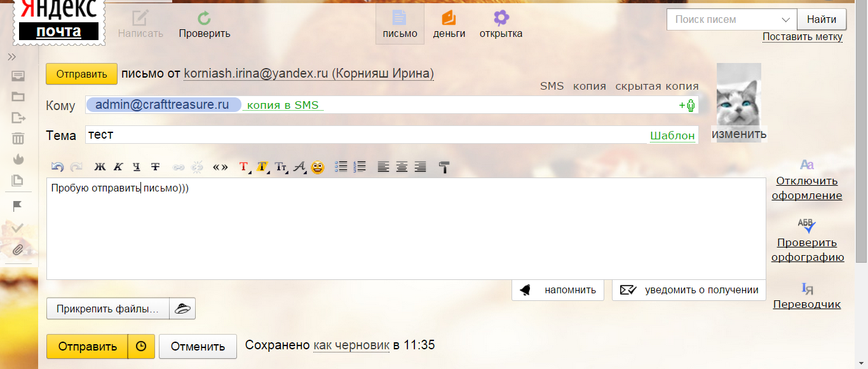Apply bold formatting with Ж button
The image size is (868, 369).
pyautogui.click(x=100, y=167)
